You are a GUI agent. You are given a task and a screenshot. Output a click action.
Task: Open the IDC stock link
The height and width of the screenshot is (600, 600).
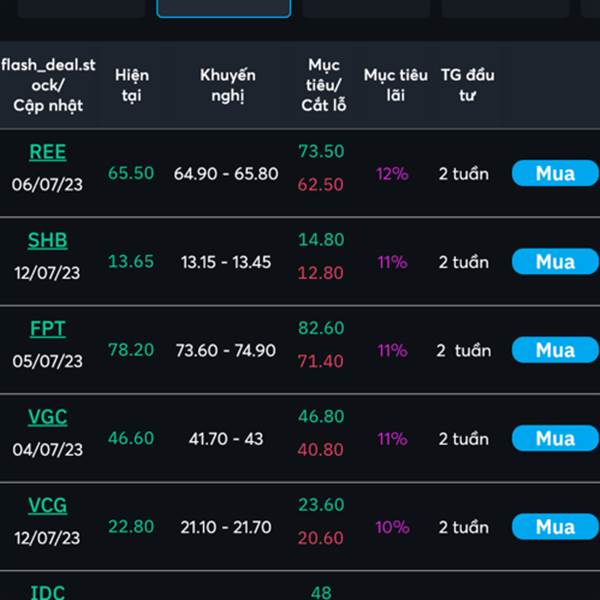point(48,592)
